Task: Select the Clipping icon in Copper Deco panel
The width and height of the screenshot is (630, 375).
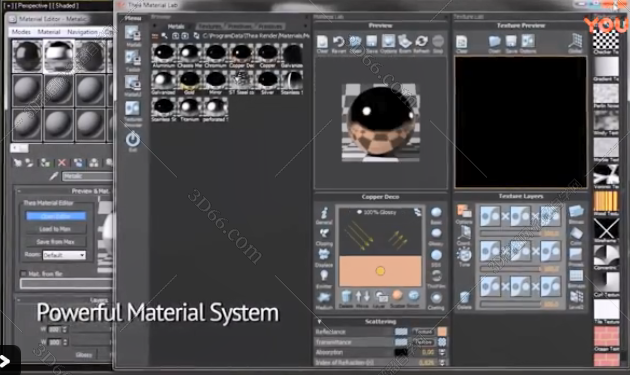Action: pyautogui.click(x=324, y=234)
